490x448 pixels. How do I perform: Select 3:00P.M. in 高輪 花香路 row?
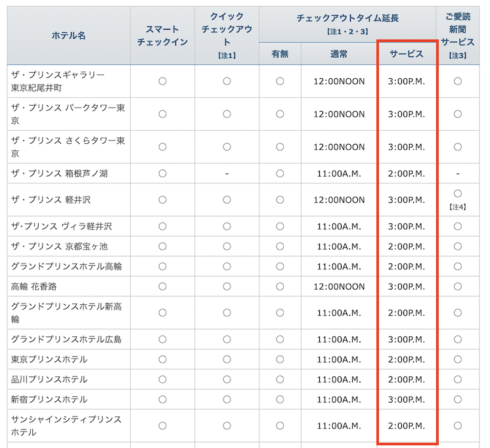click(407, 286)
